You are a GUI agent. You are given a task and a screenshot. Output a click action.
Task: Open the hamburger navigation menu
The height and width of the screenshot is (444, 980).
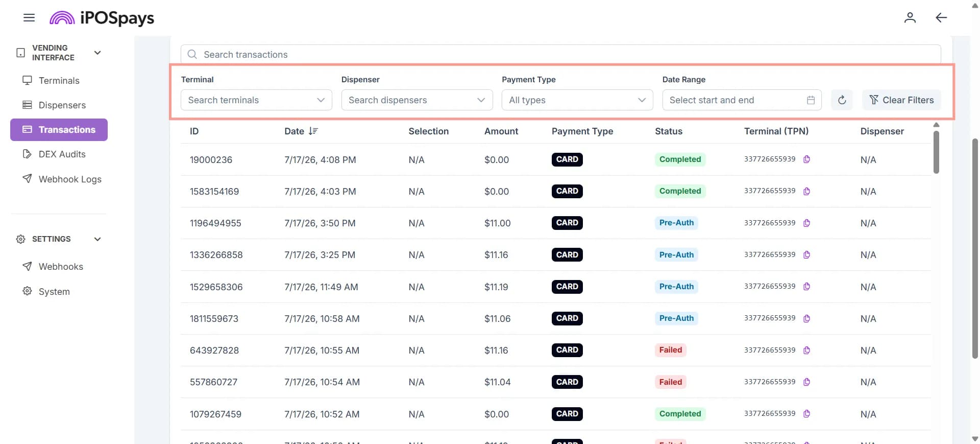point(29,18)
